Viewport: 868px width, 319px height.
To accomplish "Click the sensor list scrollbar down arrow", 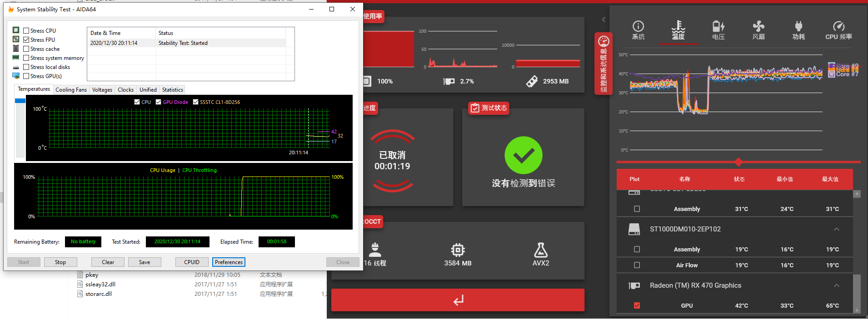I will pos(857,310).
